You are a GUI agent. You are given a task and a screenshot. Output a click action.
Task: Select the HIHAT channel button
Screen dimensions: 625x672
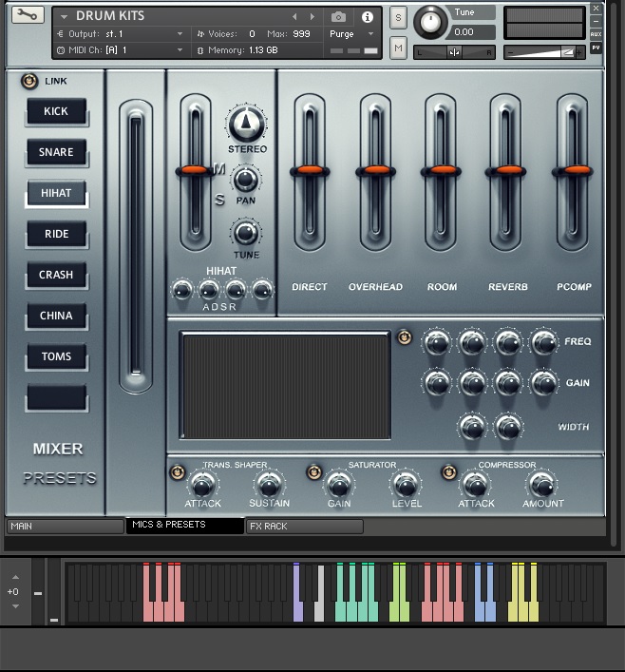coord(57,193)
